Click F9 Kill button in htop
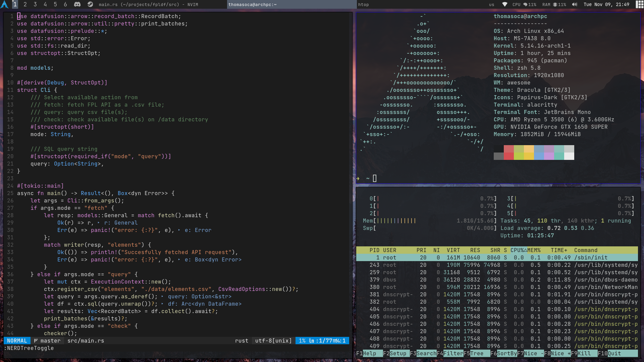644x362 pixels. coord(584,353)
